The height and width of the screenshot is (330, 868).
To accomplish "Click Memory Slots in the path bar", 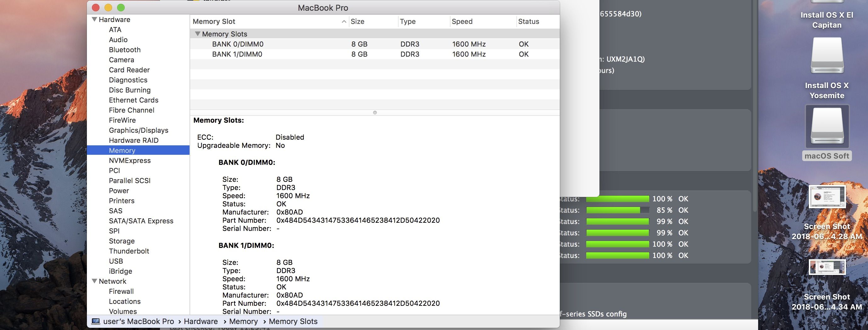I will [293, 322].
